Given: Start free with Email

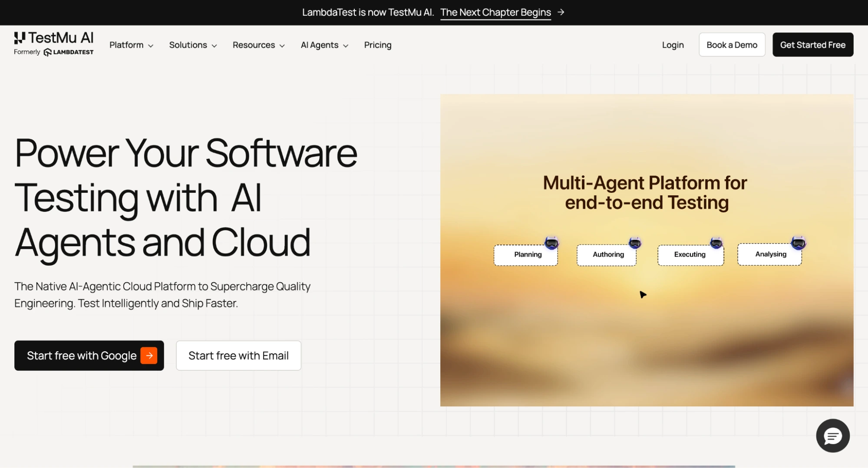Looking at the screenshot, I should 238,356.
